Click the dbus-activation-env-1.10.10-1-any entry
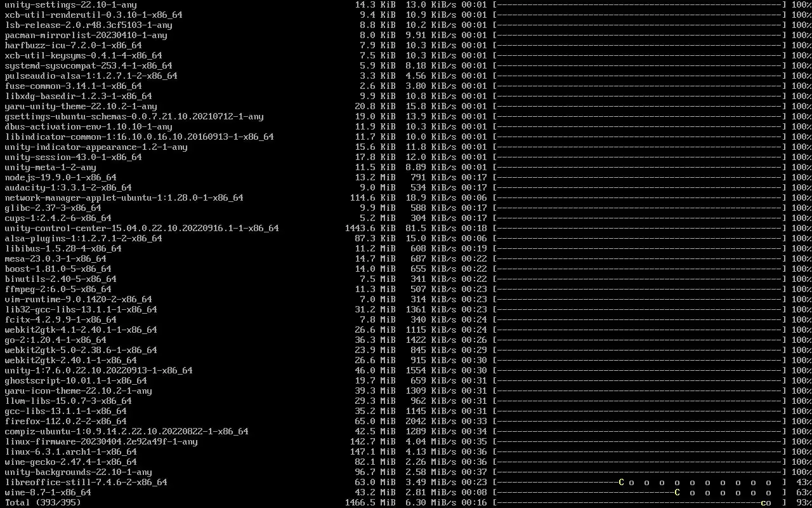This screenshot has width=812, height=508. coord(89,126)
